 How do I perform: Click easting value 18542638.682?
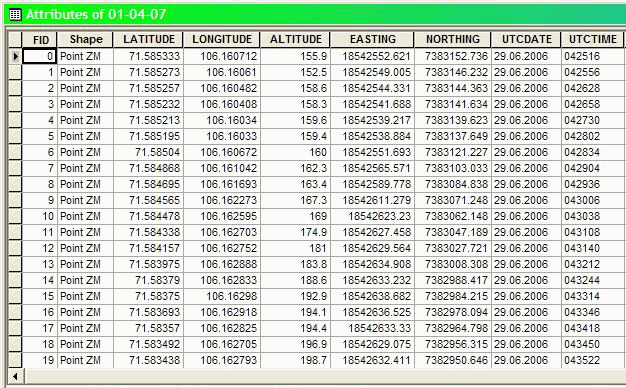[x=376, y=296]
